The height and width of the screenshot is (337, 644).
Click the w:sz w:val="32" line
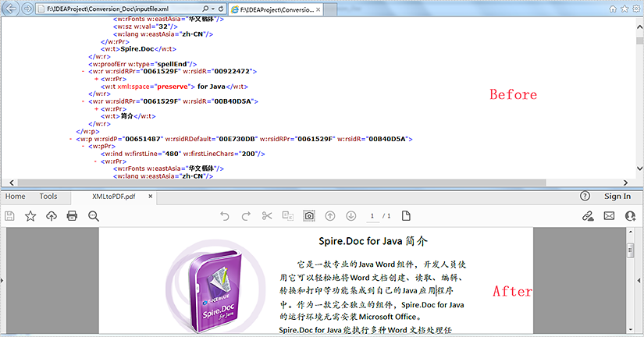coord(145,27)
